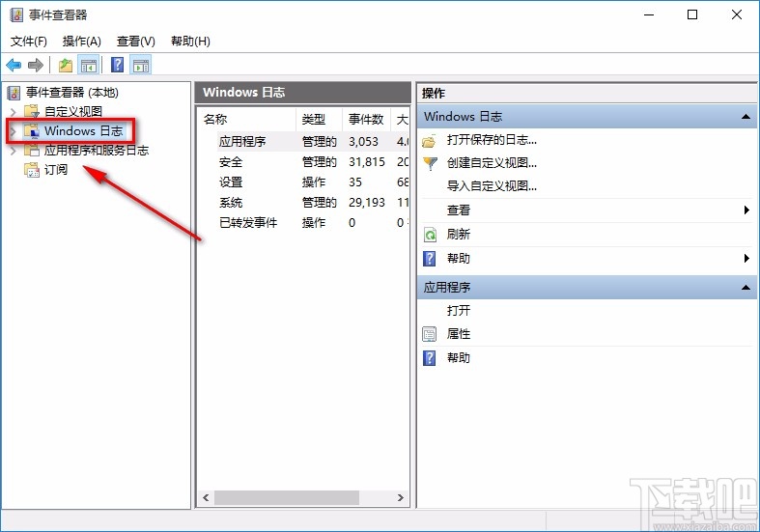
Task: Open the 查看 submenu arrow
Action: pos(746,210)
